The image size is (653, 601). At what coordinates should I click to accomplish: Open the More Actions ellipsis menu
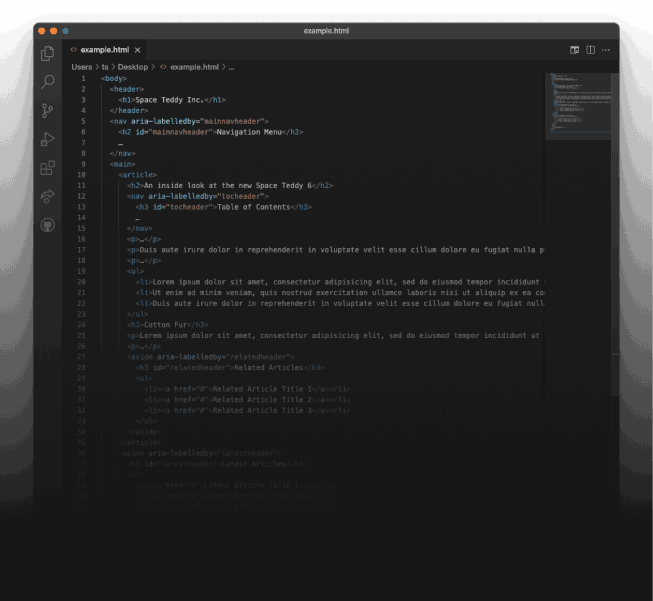click(x=606, y=50)
